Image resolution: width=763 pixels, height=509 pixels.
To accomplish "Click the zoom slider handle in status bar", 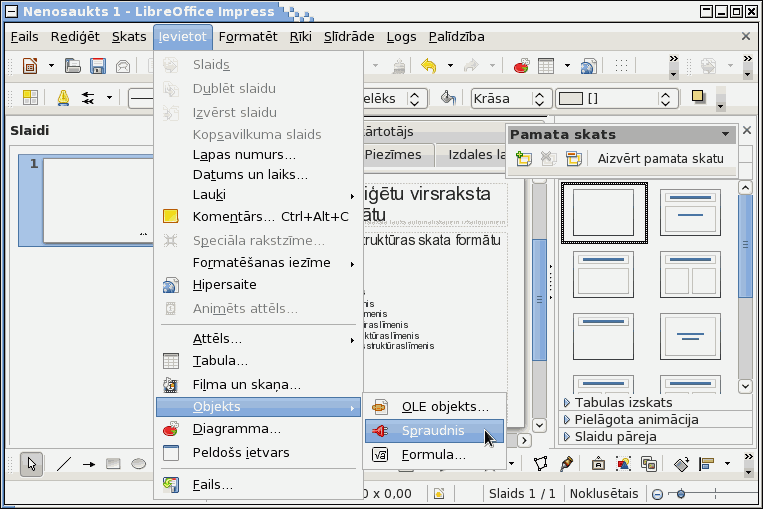I will point(681,494).
